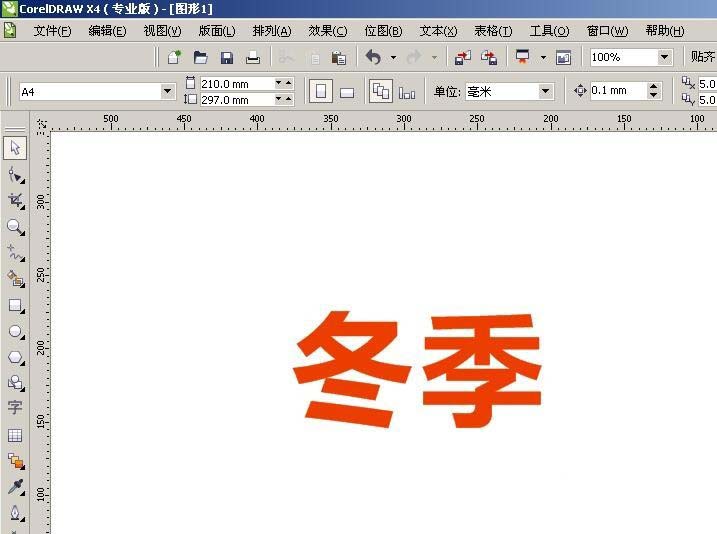Select the Interactive blend tool

(15, 461)
